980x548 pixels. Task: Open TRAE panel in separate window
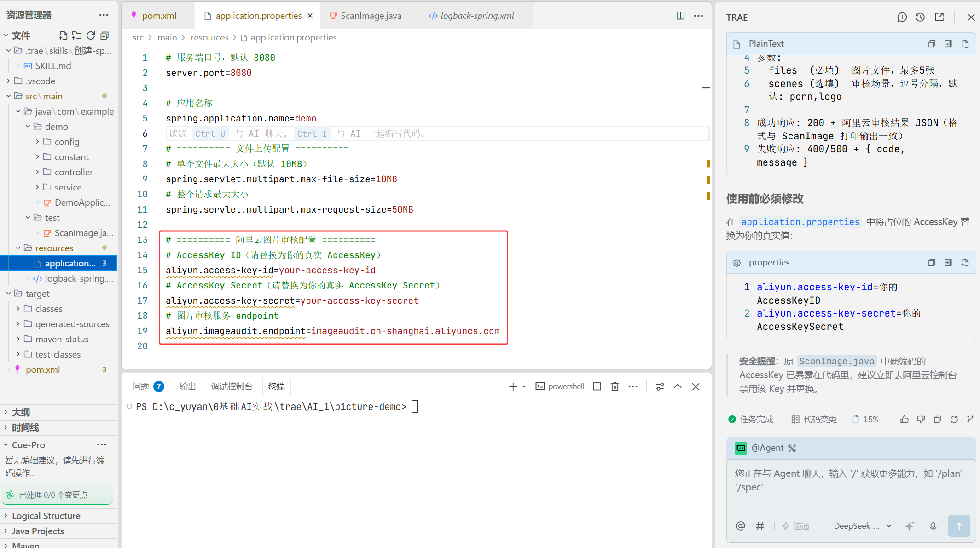[x=939, y=17]
